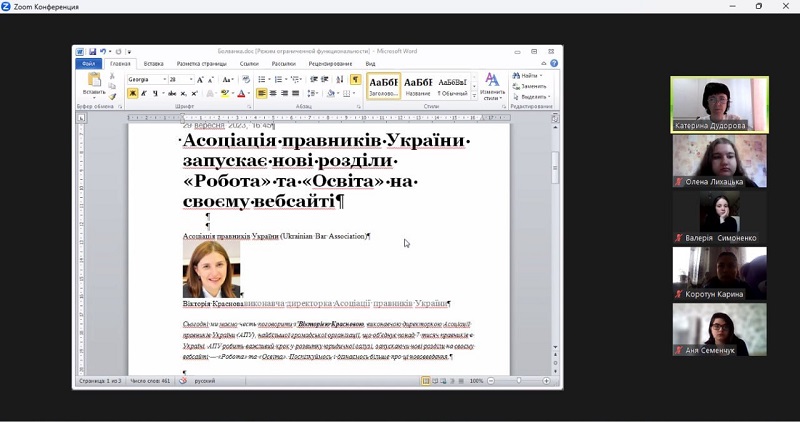Click Выделить select button
The height and width of the screenshot is (422, 800).
click(x=532, y=96)
